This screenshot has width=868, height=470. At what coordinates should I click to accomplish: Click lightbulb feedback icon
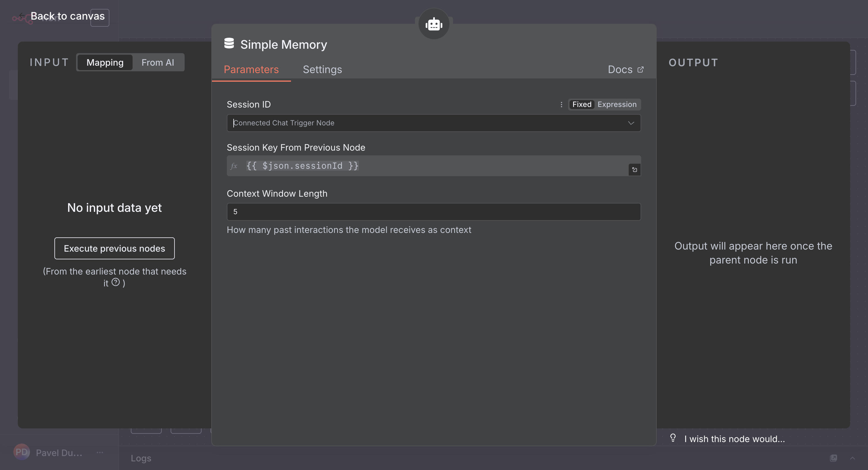pos(673,438)
